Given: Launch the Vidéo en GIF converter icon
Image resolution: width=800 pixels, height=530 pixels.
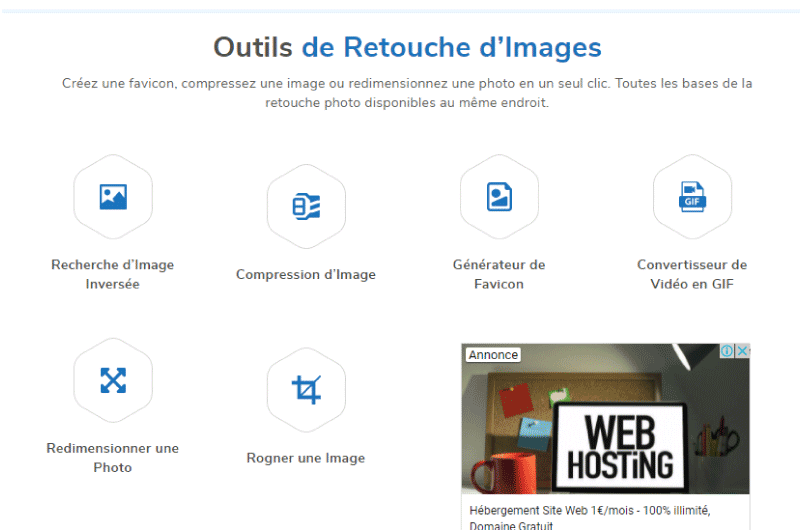Looking at the screenshot, I should tap(692, 197).
